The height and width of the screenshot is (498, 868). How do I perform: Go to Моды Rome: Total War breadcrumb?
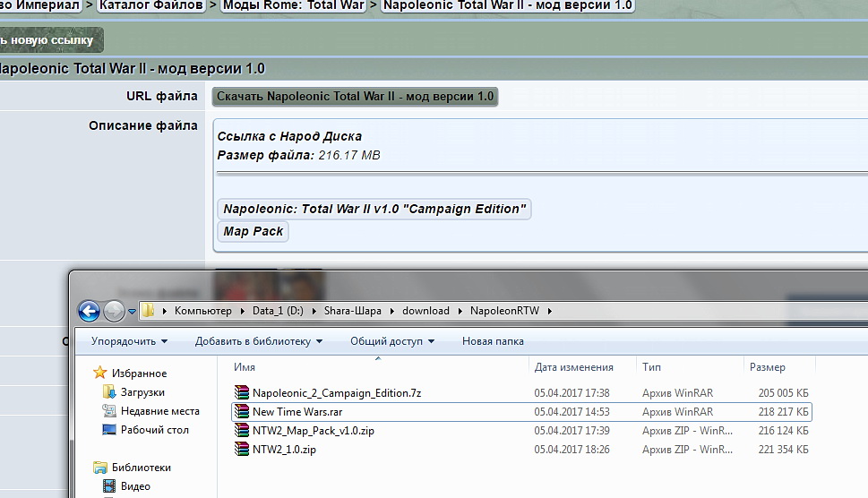click(294, 5)
